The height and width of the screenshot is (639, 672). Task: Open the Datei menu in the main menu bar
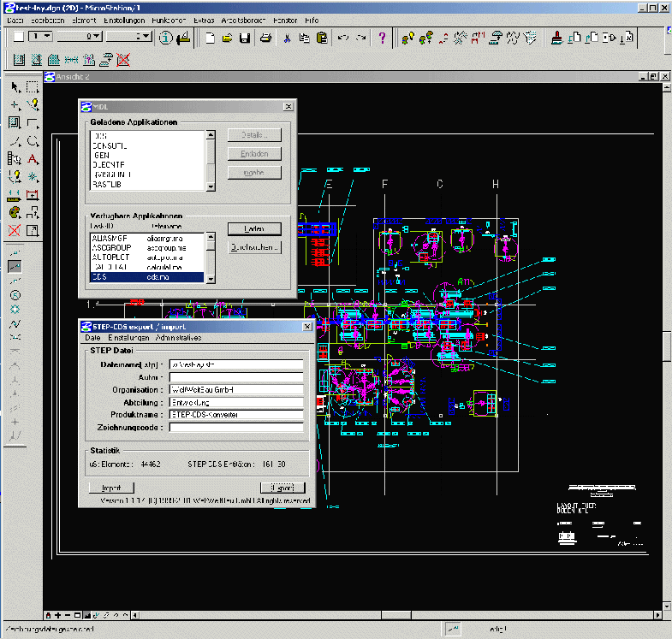15,21
